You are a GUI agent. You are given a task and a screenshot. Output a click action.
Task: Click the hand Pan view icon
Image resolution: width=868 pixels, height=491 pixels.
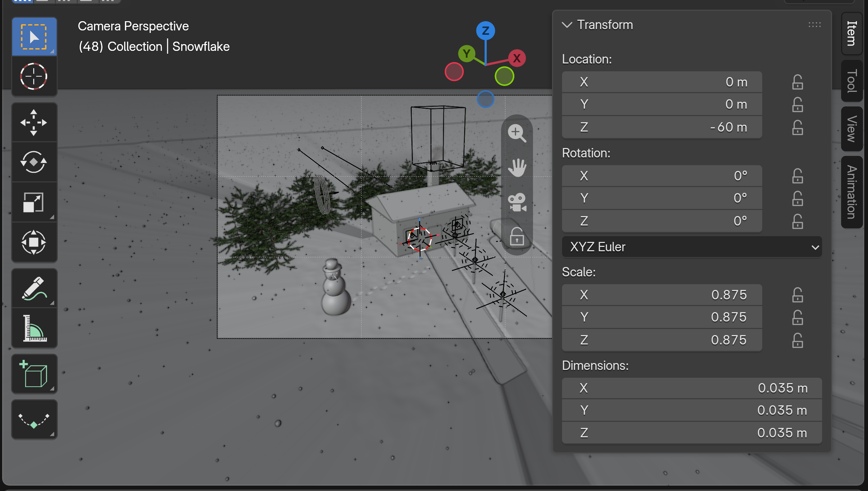[x=517, y=168]
